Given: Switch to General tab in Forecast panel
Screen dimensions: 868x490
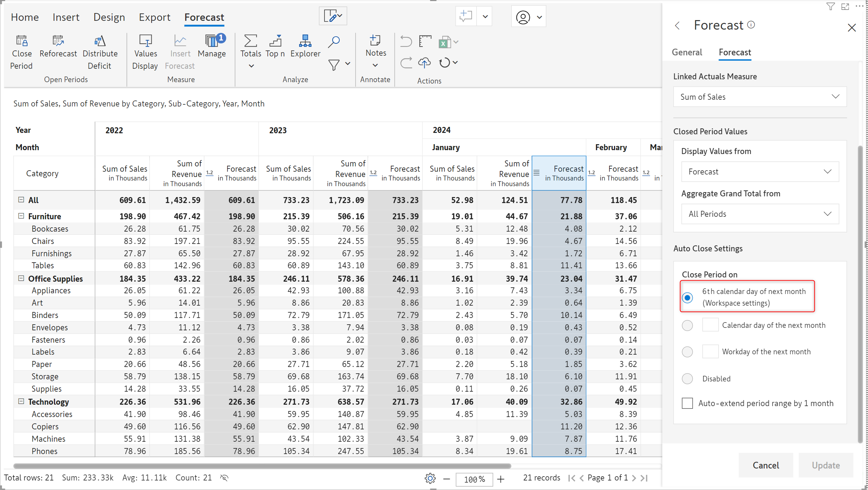Looking at the screenshot, I should click(687, 53).
